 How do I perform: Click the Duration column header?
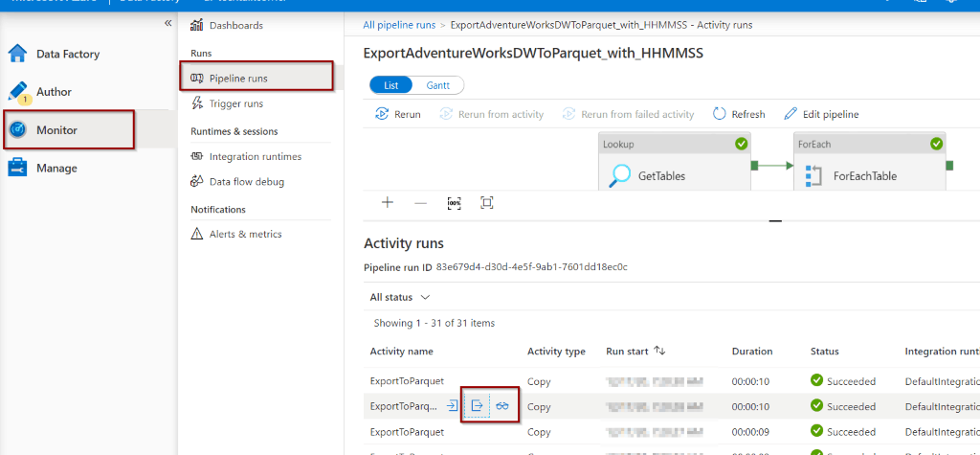coord(752,352)
